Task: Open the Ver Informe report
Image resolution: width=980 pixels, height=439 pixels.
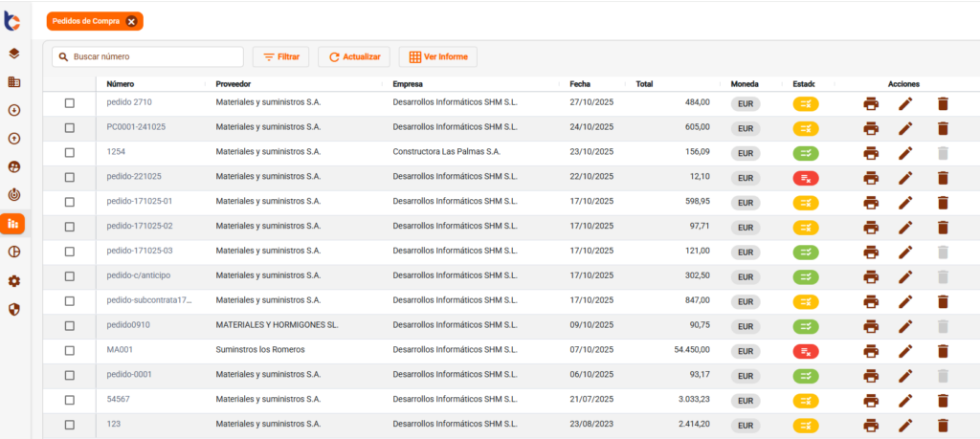Action: (x=437, y=57)
